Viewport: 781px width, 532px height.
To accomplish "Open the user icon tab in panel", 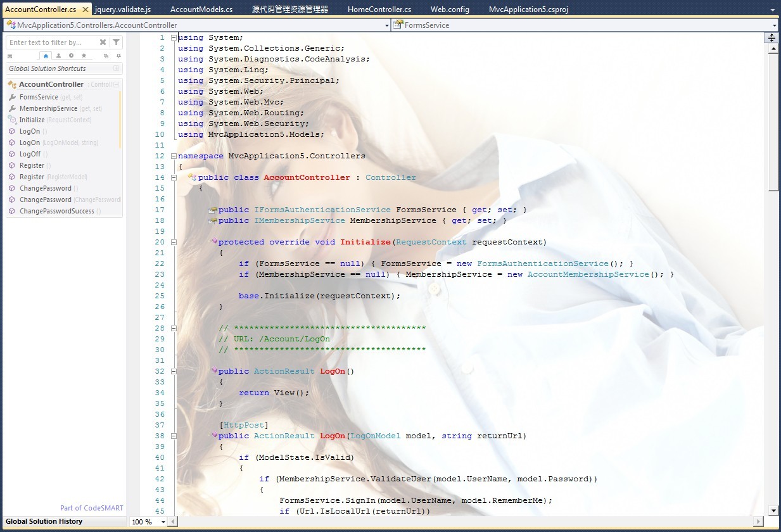I will point(58,56).
